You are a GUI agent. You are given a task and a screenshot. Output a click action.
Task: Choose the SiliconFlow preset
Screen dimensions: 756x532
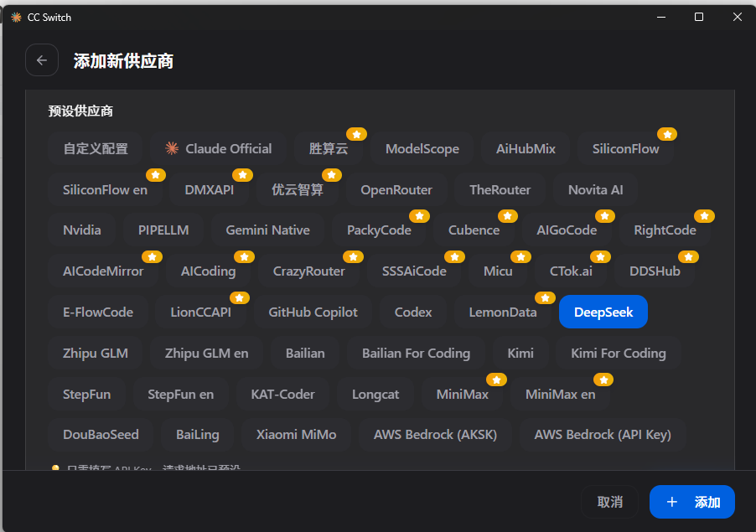click(x=625, y=148)
